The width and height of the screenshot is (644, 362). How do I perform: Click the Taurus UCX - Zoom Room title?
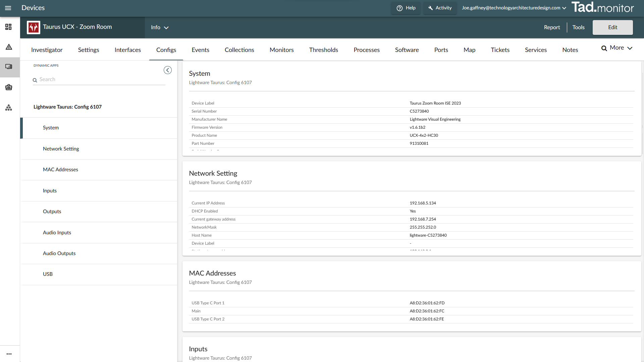(x=77, y=27)
